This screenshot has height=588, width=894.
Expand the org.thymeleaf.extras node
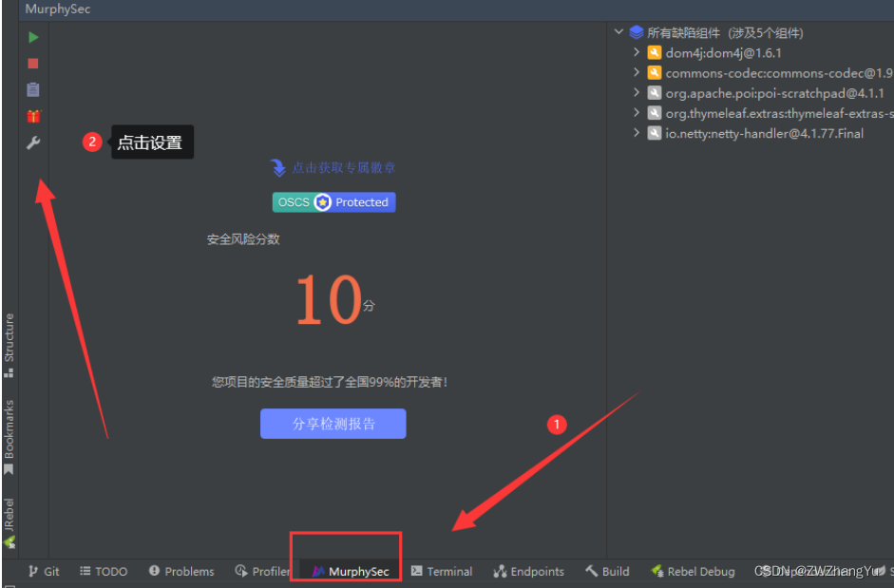pyautogui.click(x=637, y=113)
